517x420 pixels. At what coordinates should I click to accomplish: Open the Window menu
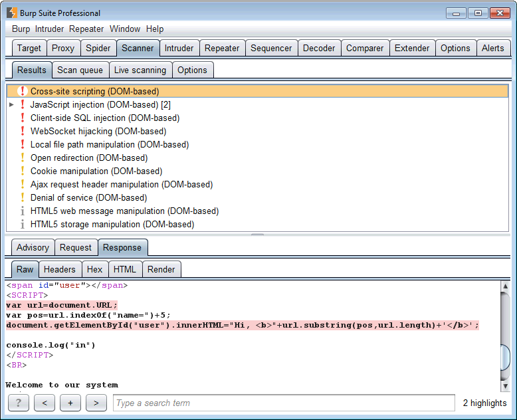click(125, 29)
